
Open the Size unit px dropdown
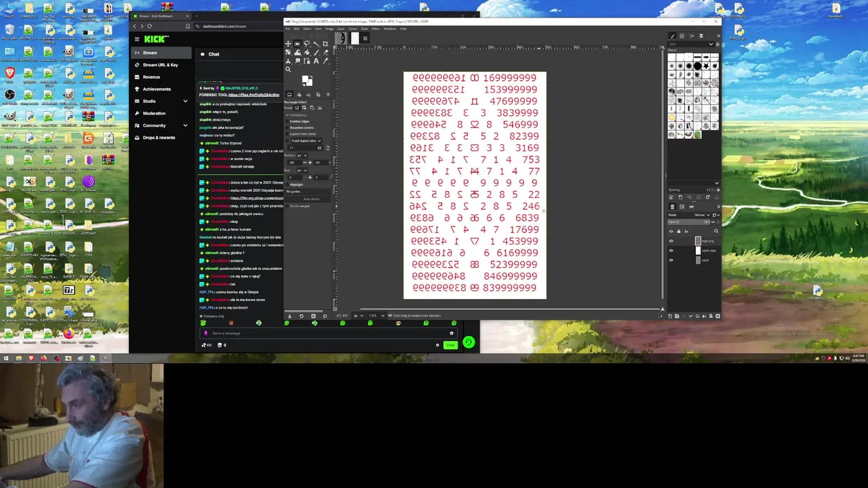(x=302, y=171)
